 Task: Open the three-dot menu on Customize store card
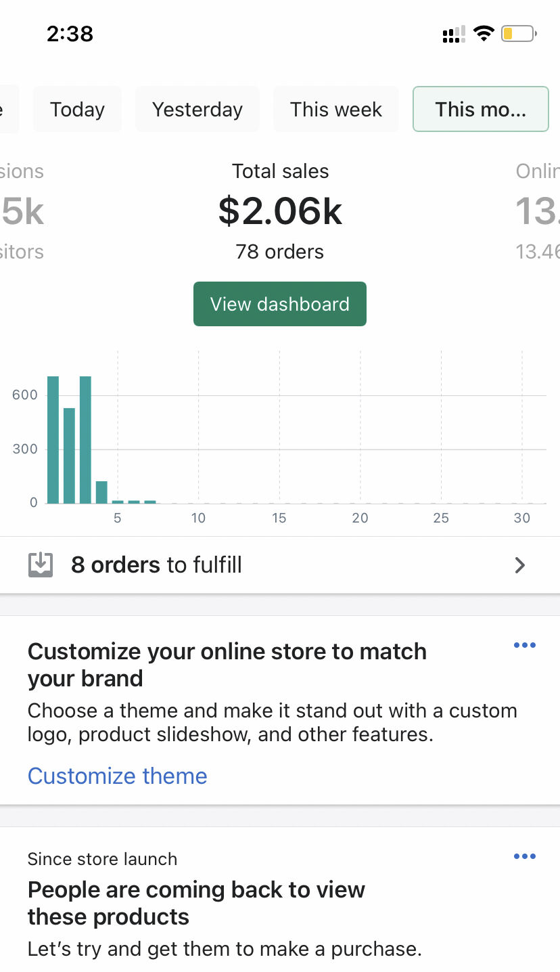click(x=524, y=645)
